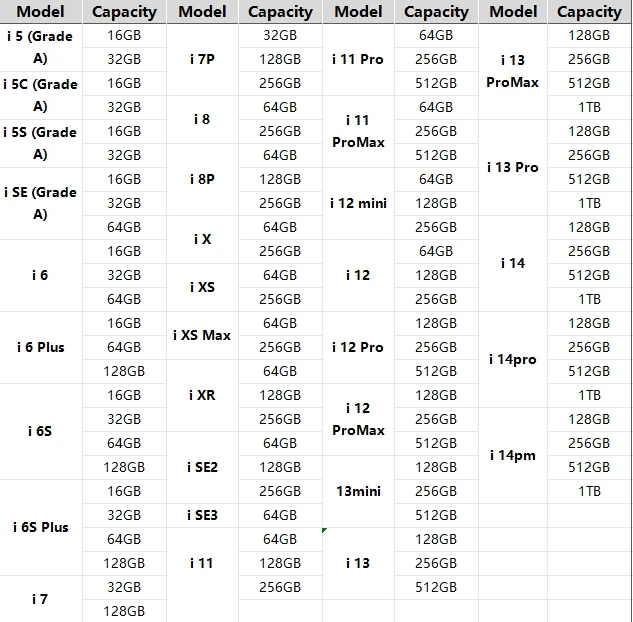The height and width of the screenshot is (622, 633).
Task: Click the i XS Max cell
Action: (x=202, y=335)
